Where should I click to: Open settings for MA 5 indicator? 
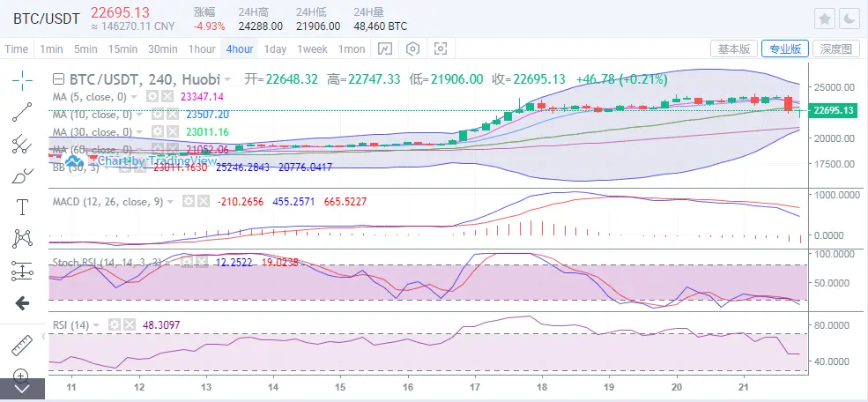152,97
